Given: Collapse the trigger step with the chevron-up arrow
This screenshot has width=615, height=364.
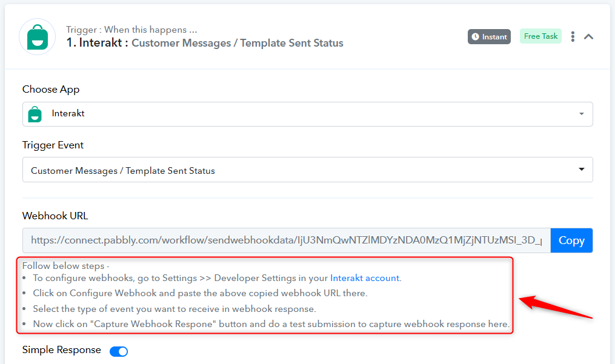Looking at the screenshot, I should pyautogui.click(x=588, y=36).
